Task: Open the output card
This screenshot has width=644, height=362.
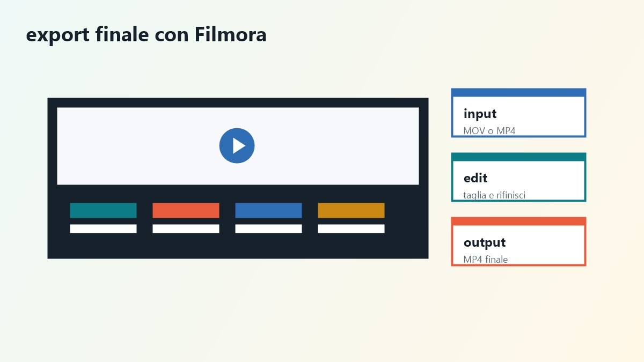Action: [x=518, y=241]
